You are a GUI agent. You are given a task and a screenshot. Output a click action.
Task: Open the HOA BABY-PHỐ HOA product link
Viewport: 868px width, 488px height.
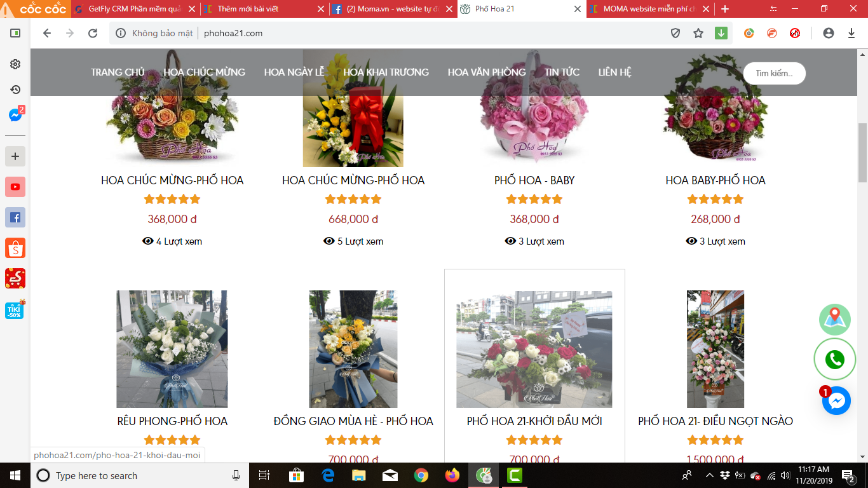[x=715, y=180]
